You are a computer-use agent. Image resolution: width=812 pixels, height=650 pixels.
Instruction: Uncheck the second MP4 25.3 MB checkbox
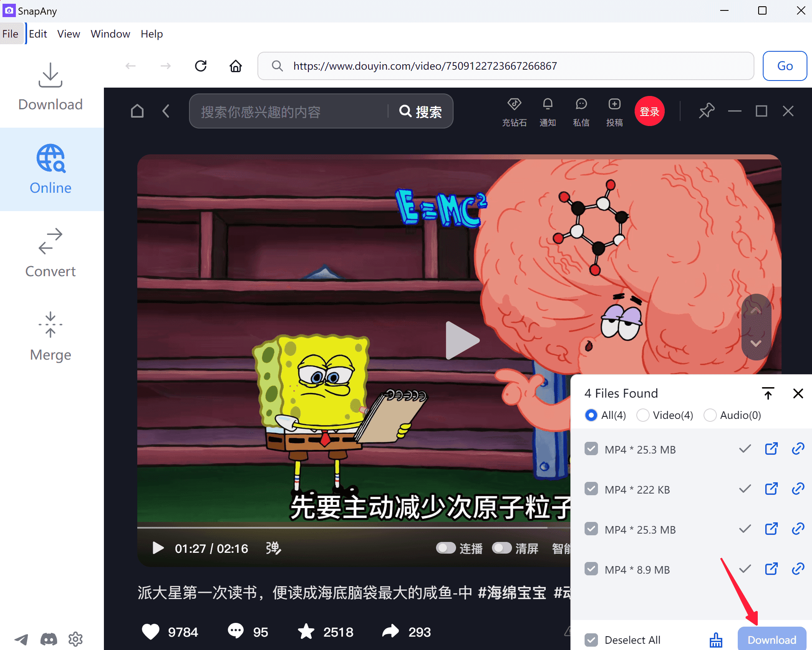[591, 529]
